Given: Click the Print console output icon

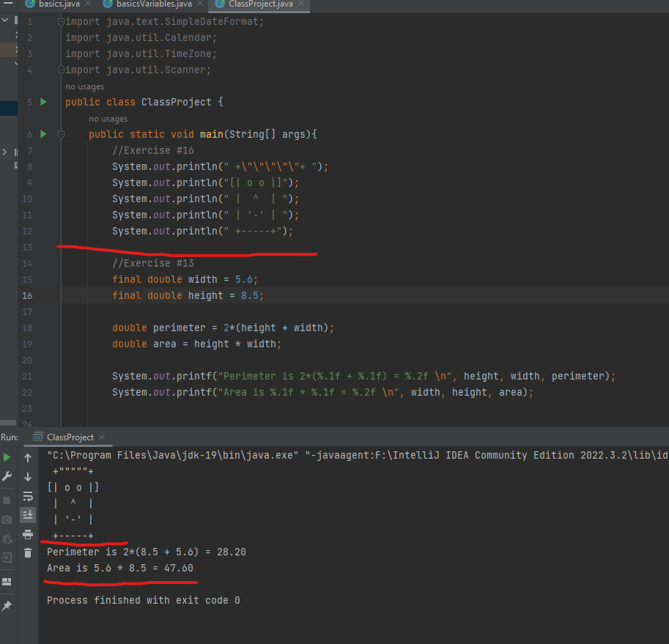Looking at the screenshot, I should (x=28, y=534).
